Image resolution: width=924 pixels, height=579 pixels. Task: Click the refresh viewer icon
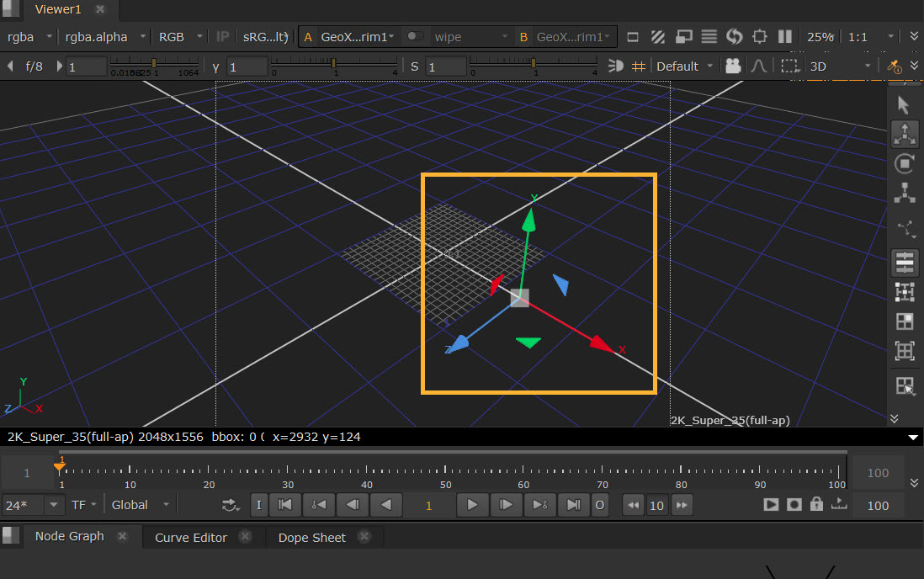(735, 37)
